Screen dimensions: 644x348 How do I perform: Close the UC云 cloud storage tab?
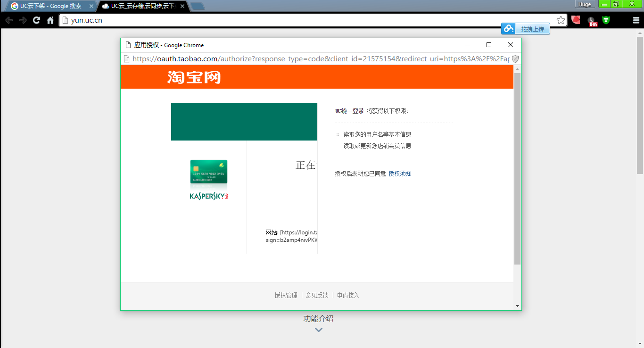[182, 6]
